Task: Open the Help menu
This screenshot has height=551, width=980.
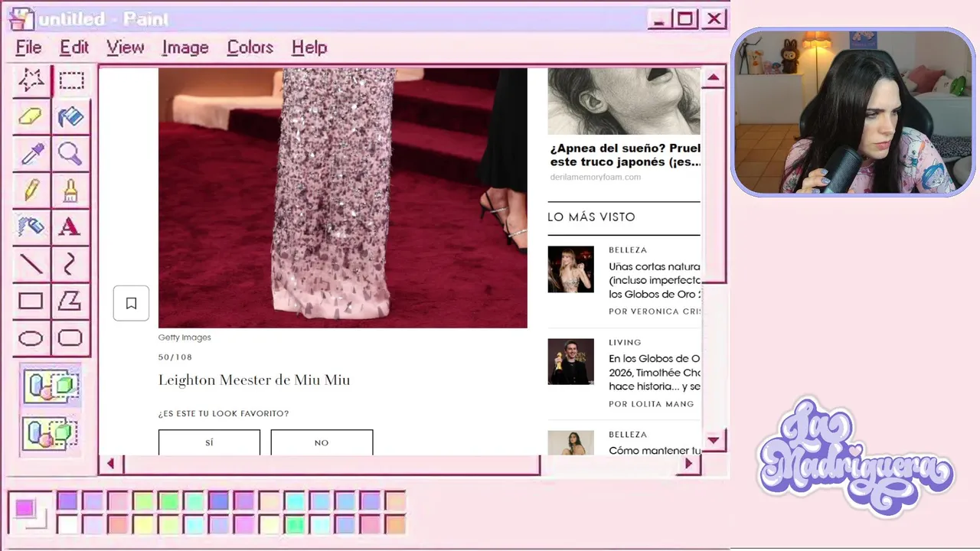Action: (x=309, y=47)
